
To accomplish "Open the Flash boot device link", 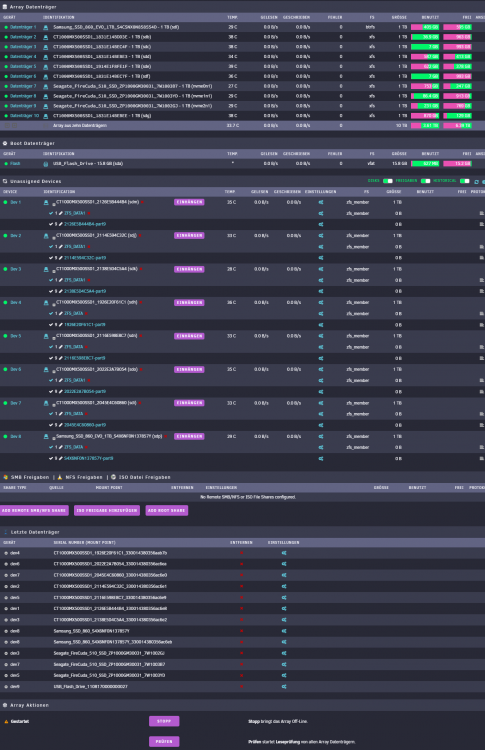I will click(x=15, y=164).
